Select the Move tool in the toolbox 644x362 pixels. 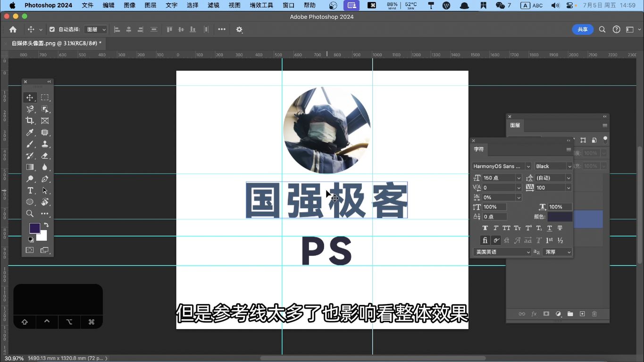pyautogui.click(x=30, y=98)
